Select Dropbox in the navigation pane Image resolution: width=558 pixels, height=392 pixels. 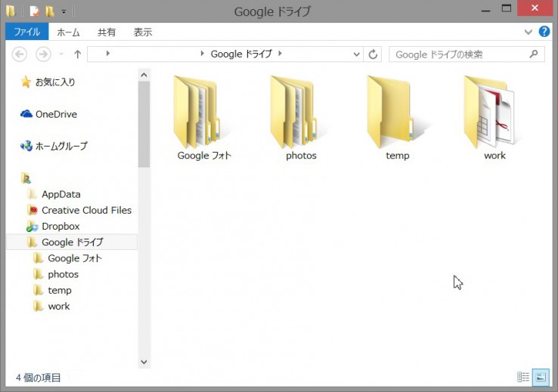click(60, 226)
